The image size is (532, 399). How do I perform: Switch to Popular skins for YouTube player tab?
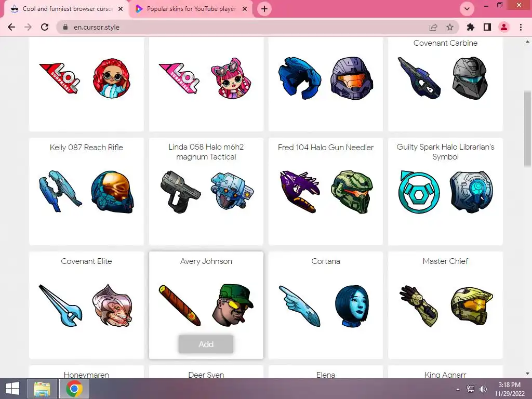pyautogui.click(x=191, y=9)
